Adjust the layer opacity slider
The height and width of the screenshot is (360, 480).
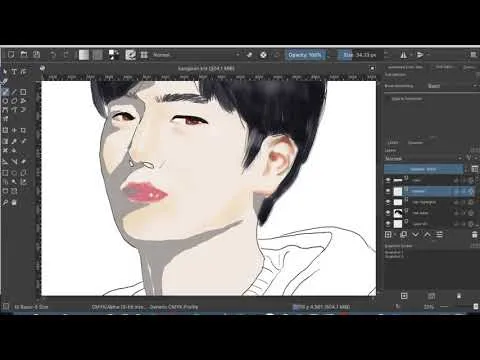(x=424, y=169)
